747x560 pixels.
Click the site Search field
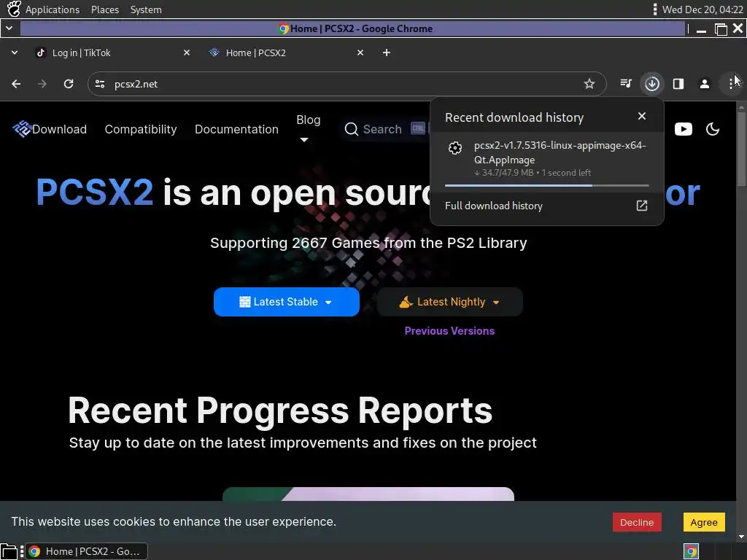[384, 129]
